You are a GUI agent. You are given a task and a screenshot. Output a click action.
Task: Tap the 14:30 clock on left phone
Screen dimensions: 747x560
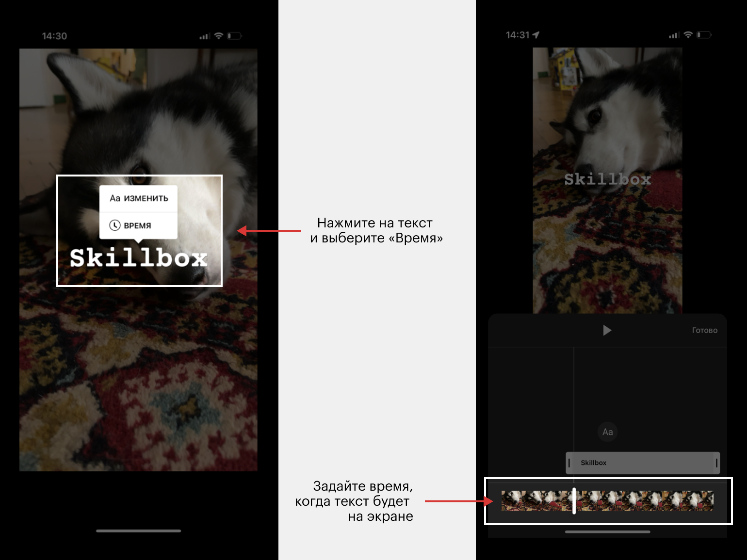(x=54, y=36)
